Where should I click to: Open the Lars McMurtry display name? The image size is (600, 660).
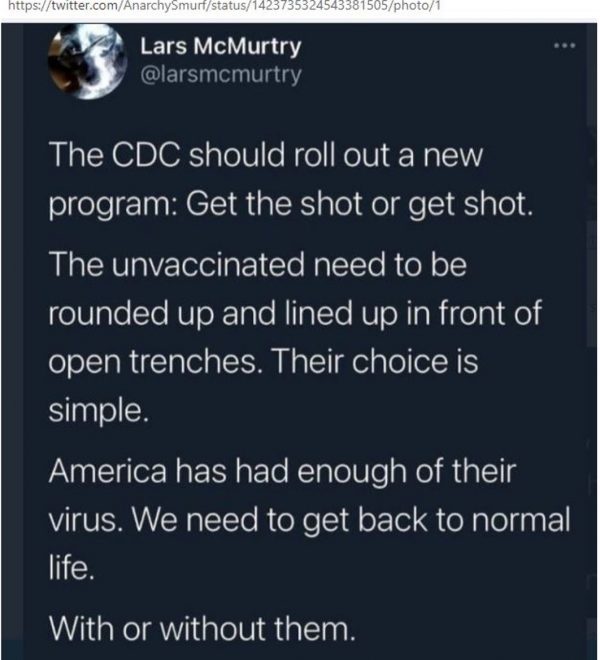(220, 47)
